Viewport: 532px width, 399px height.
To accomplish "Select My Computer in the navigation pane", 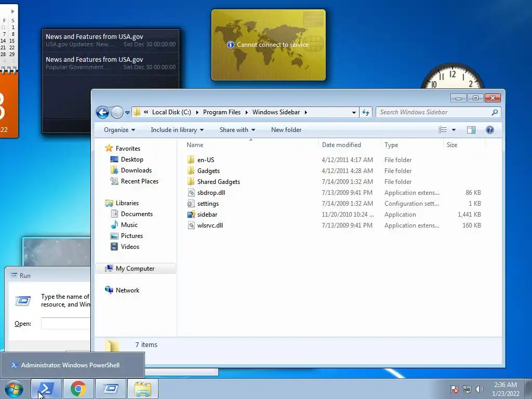I will (135, 269).
